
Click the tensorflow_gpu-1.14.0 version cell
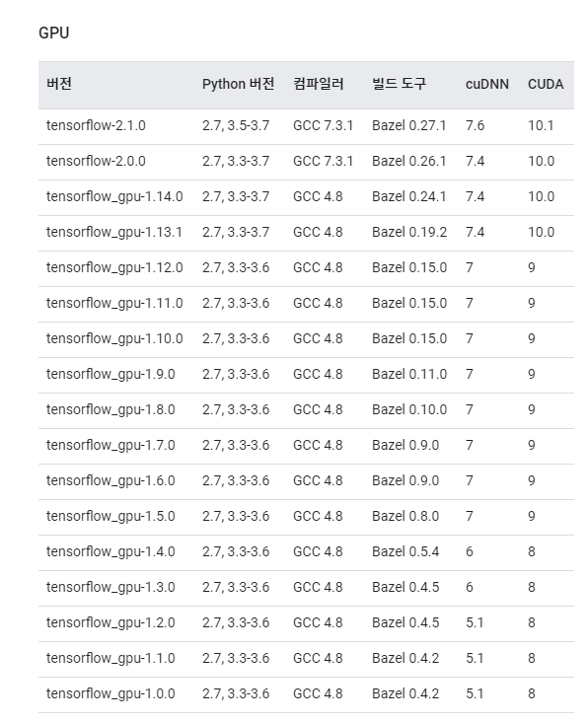114,196
